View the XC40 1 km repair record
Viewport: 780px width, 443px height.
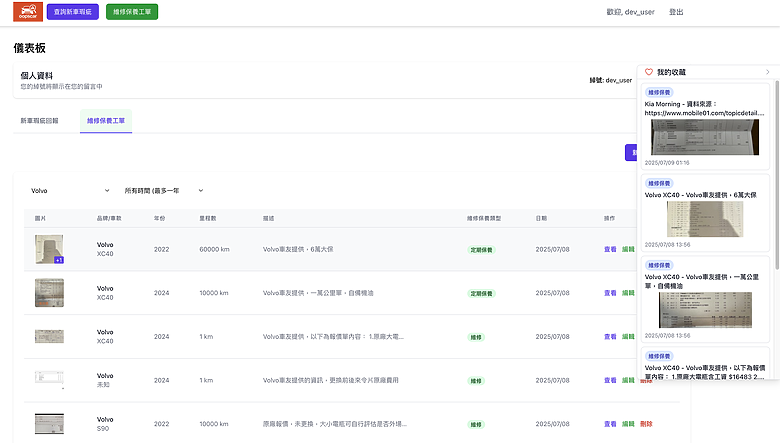click(610, 337)
